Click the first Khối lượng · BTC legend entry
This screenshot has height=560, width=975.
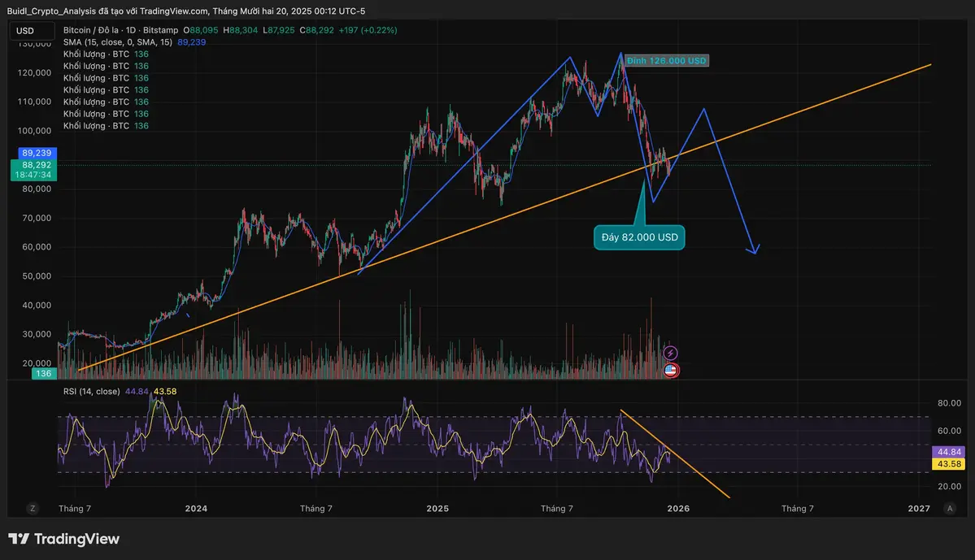(x=100, y=54)
